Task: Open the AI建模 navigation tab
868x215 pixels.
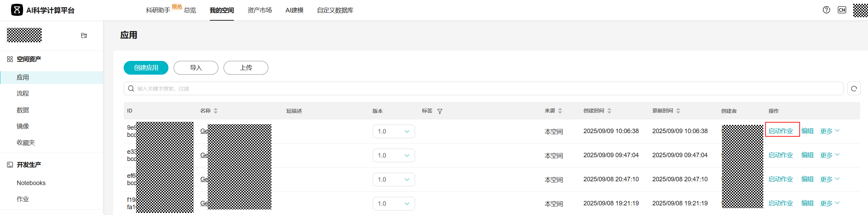Action: pyautogui.click(x=294, y=10)
